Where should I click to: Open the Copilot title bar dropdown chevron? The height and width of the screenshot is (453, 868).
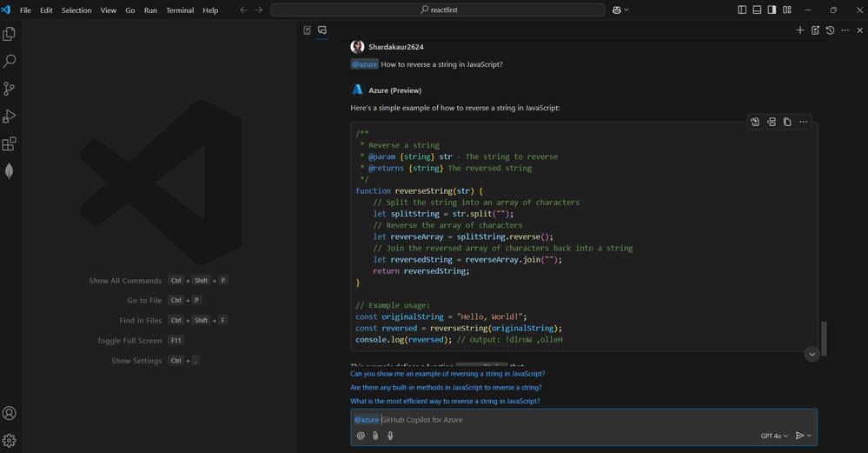[626, 10]
